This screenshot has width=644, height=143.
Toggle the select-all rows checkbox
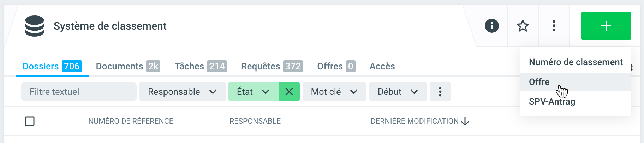pos(30,121)
